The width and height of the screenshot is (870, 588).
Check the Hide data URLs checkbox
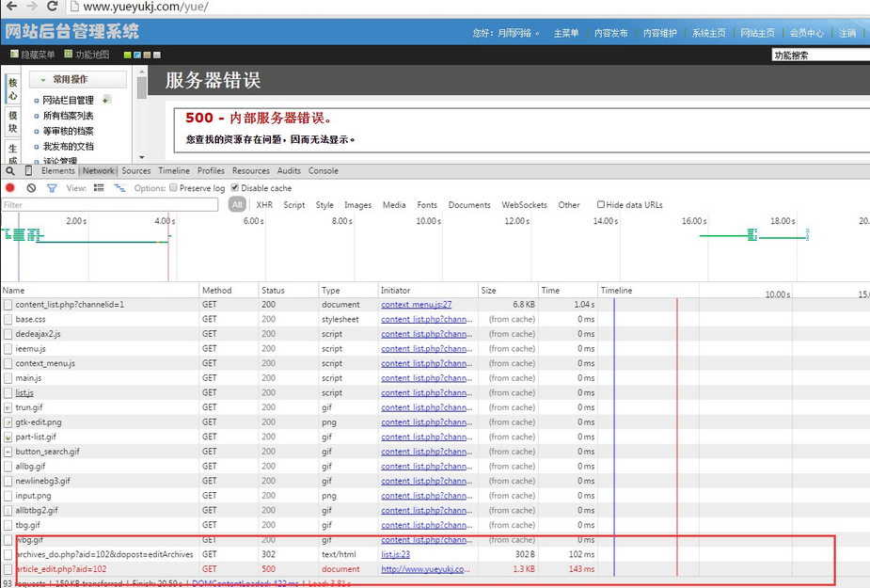(601, 204)
